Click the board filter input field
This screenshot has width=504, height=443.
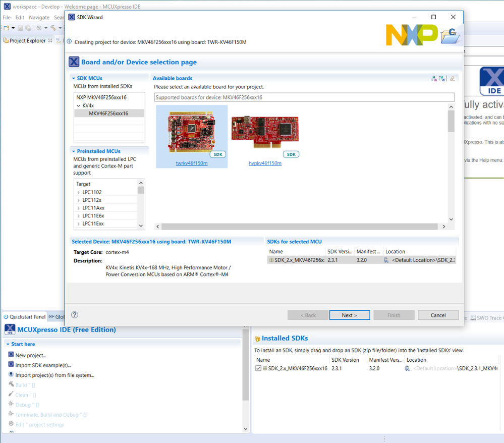pyautogui.click(x=304, y=97)
